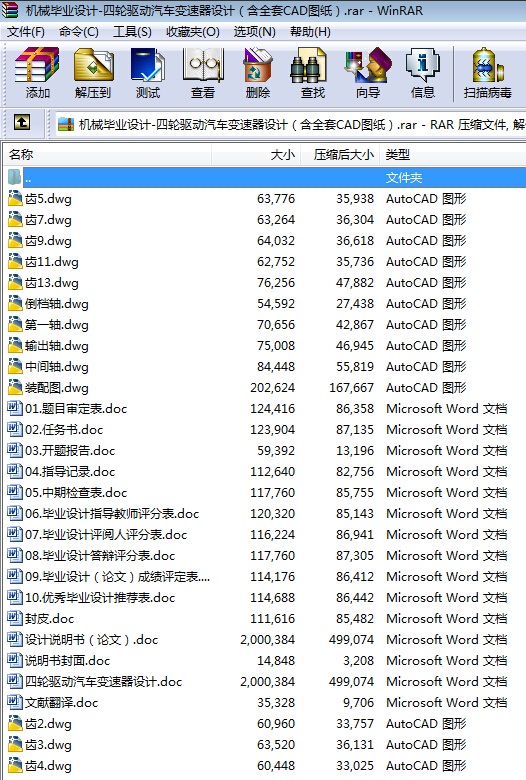Click the WinRAR title bar app icon

point(10,10)
